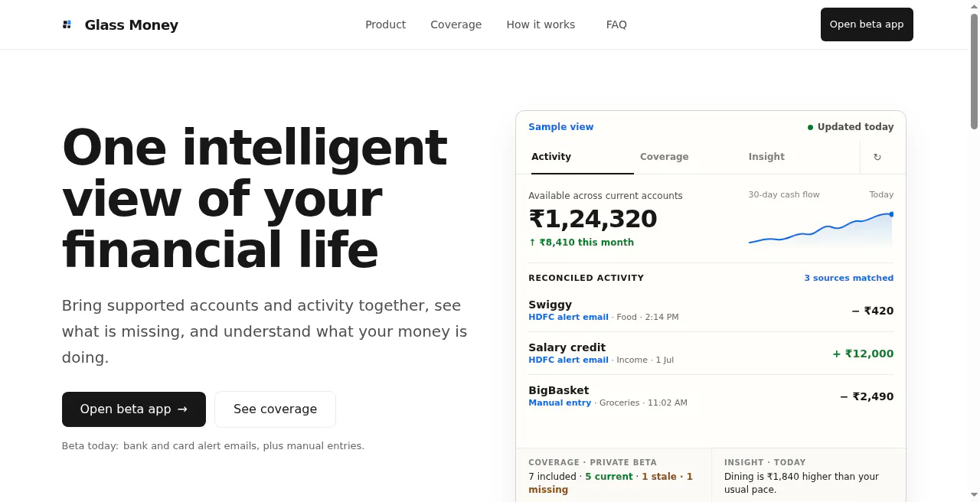The width and height of the screenshot is (980, 502).
Task: Click the Insight · Today dining note
Action: point(808,475)
